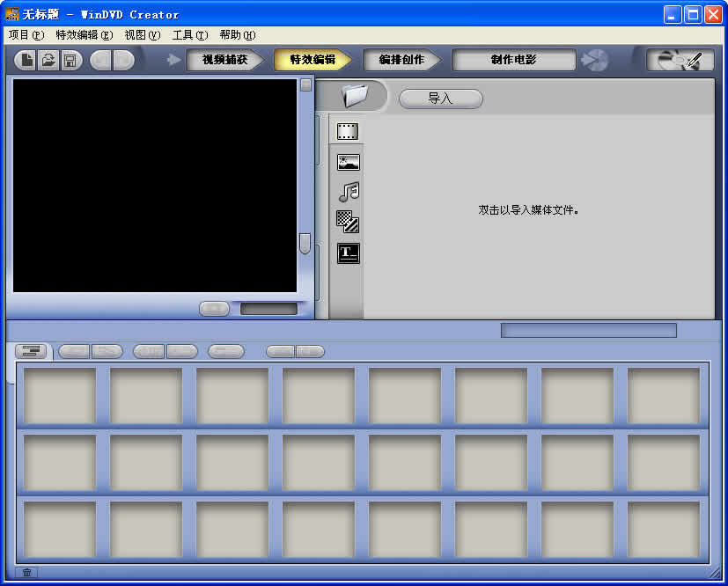Open the 帮助(H) menu
This screenshot has width=728, height=586.
[238, 35]
